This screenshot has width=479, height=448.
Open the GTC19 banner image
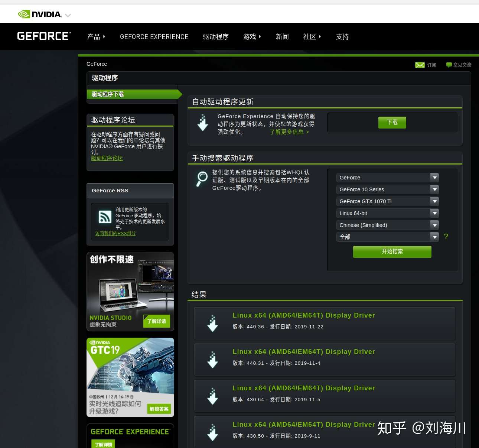pos(130,377)
